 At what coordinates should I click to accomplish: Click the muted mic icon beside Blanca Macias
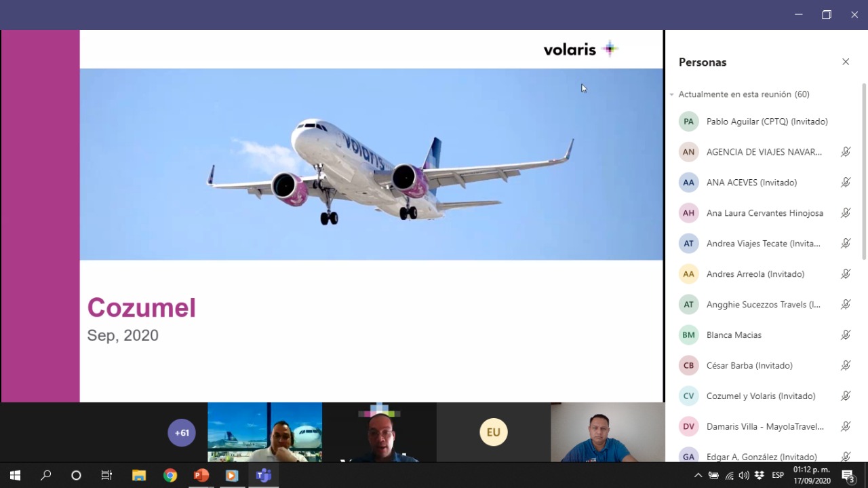tap(846, 335)
